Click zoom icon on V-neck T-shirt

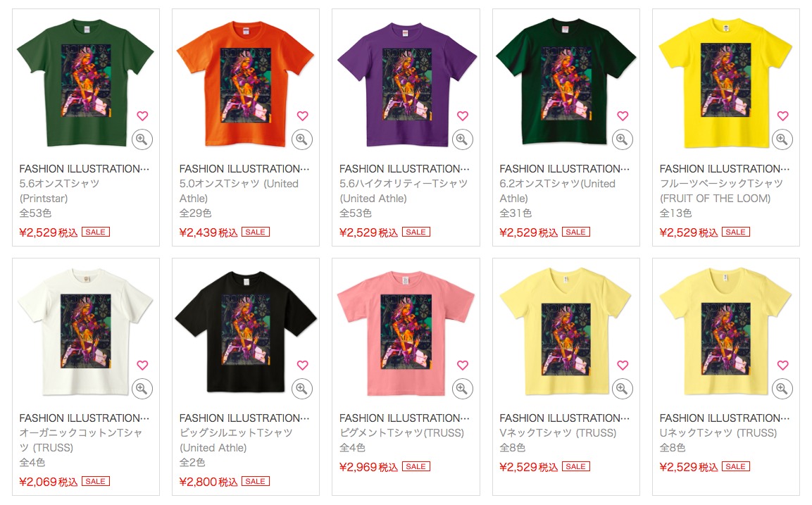coord(622,389)
